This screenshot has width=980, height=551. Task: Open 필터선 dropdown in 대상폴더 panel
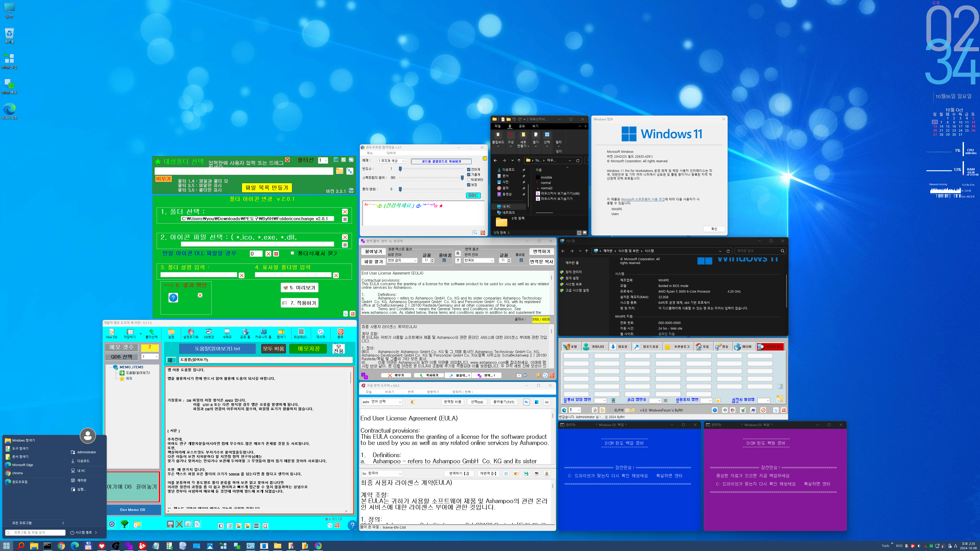coord(323,160)
